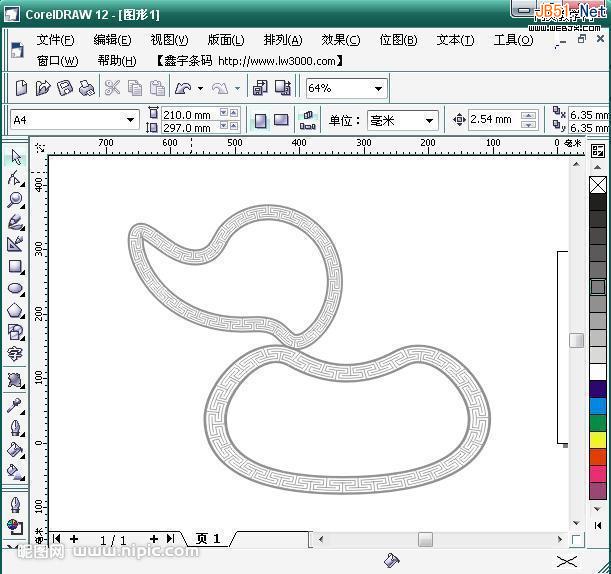The width and height of the screenshot is (611, 574).
Task: Expand the A4 paper size dropdown
Action: 130,120
